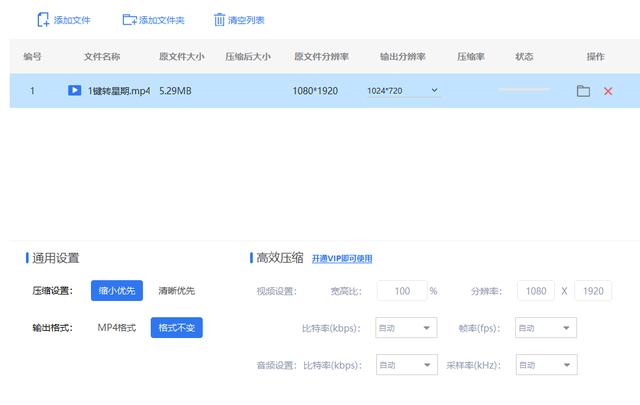640x405 pixels.
Task: Click the video play icon beside 1键转星期.mp4
Action: [74, 90]
